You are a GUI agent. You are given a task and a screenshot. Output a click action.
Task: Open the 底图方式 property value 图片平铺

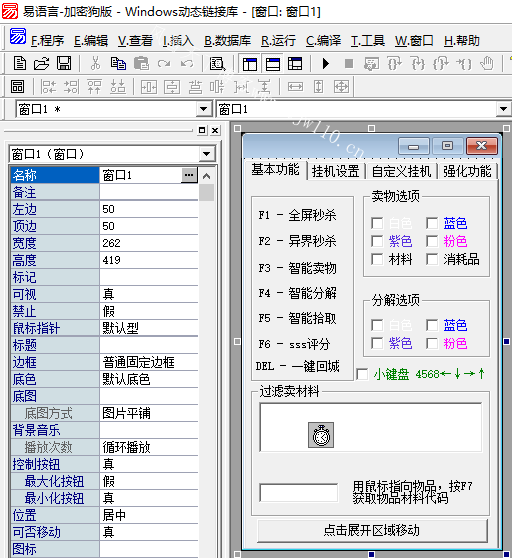pyautogui.click(x=149, y=413)
